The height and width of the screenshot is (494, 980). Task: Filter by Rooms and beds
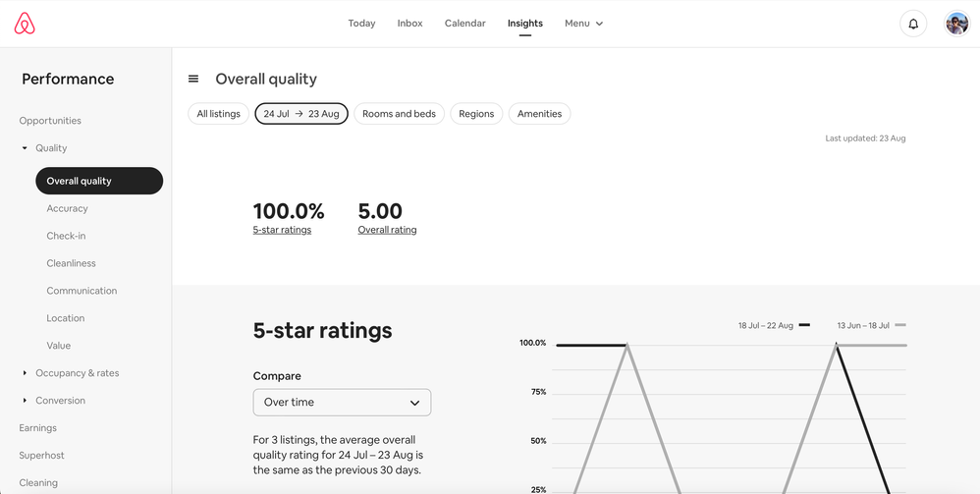point(399,114)
